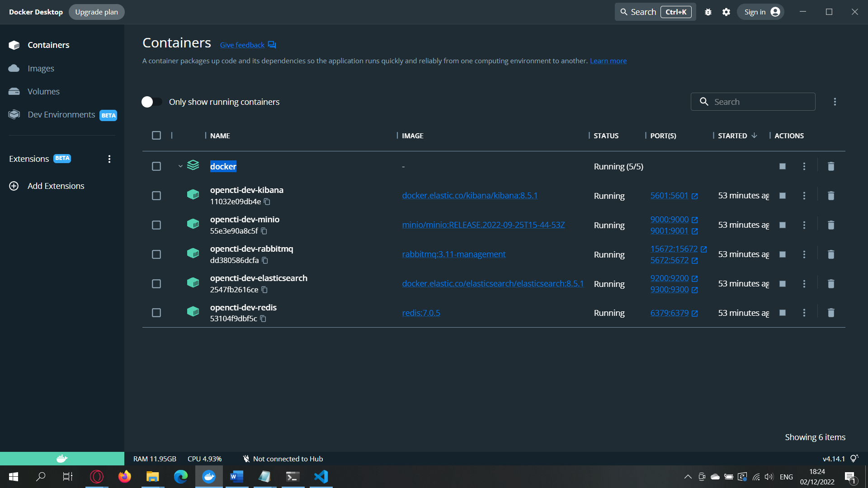868x488 pixels.
Task: Open the troubleshoot bug icon
Action: [x=708, y=12]
